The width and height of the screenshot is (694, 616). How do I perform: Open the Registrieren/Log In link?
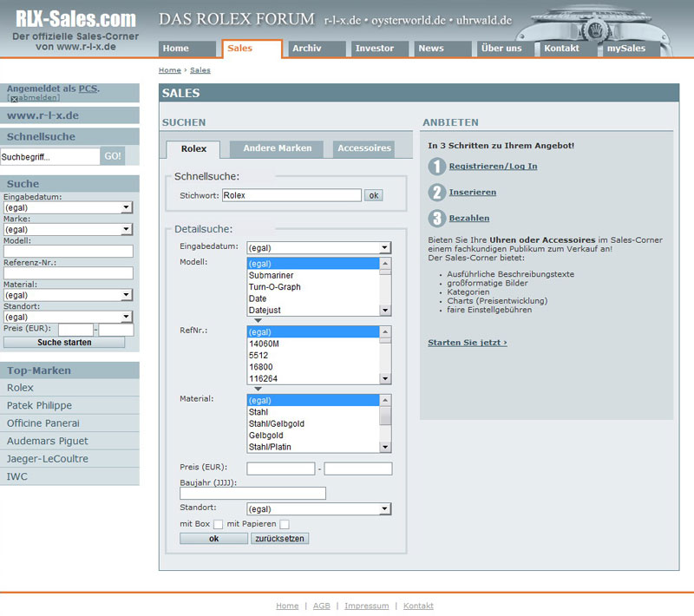[493, 167]
